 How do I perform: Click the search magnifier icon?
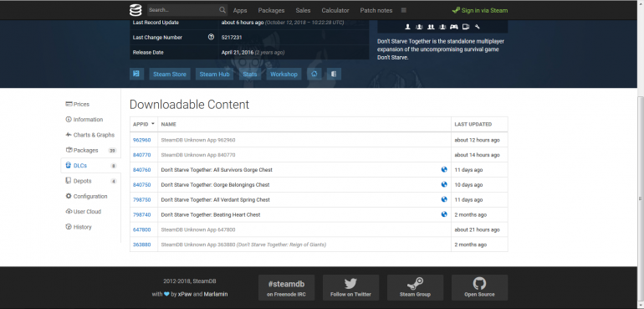click(222, 10)
